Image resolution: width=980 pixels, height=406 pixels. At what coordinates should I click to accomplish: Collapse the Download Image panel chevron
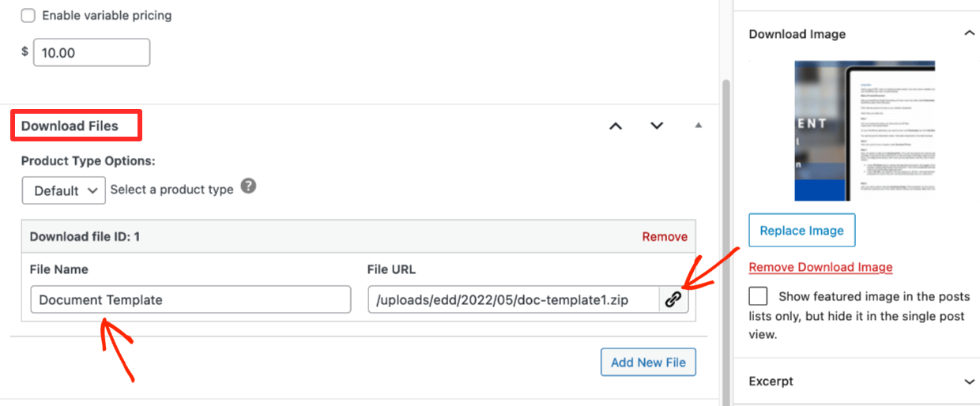click(969, 34)
